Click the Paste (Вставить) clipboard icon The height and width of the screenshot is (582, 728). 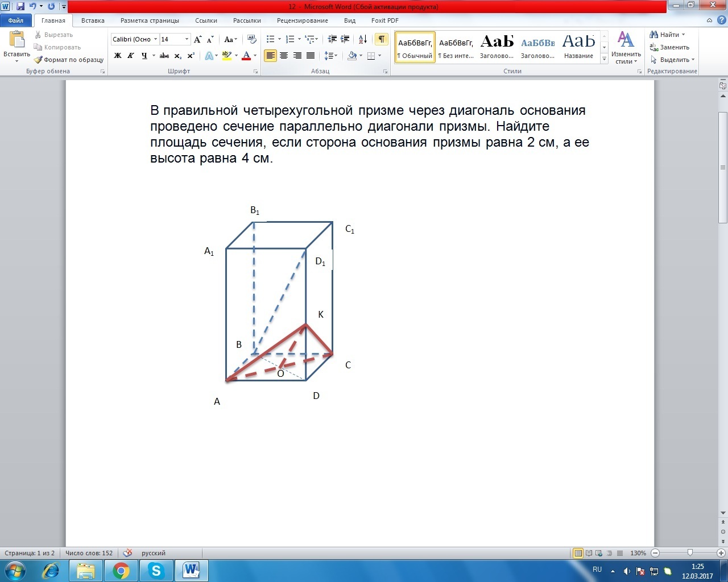16,40
